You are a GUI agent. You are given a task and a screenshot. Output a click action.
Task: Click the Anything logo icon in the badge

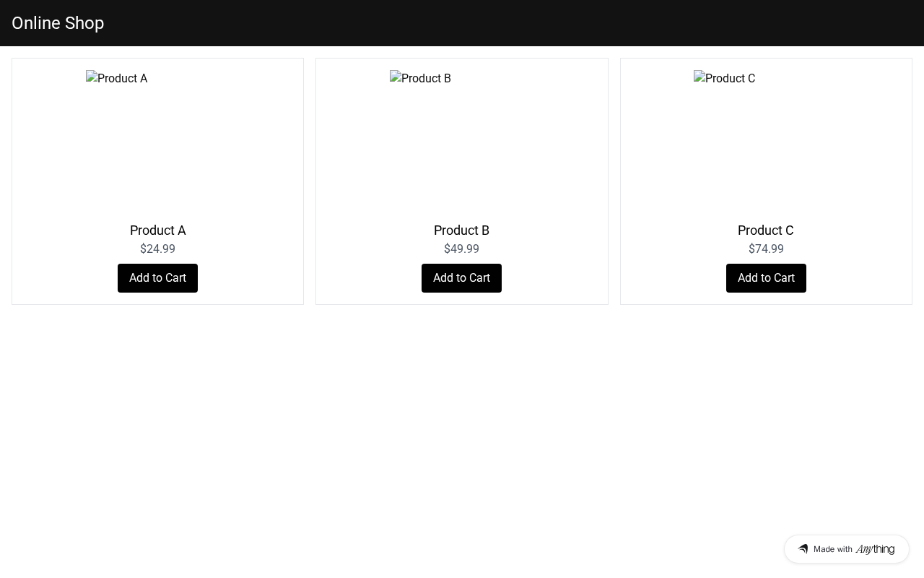coord(803,549)
